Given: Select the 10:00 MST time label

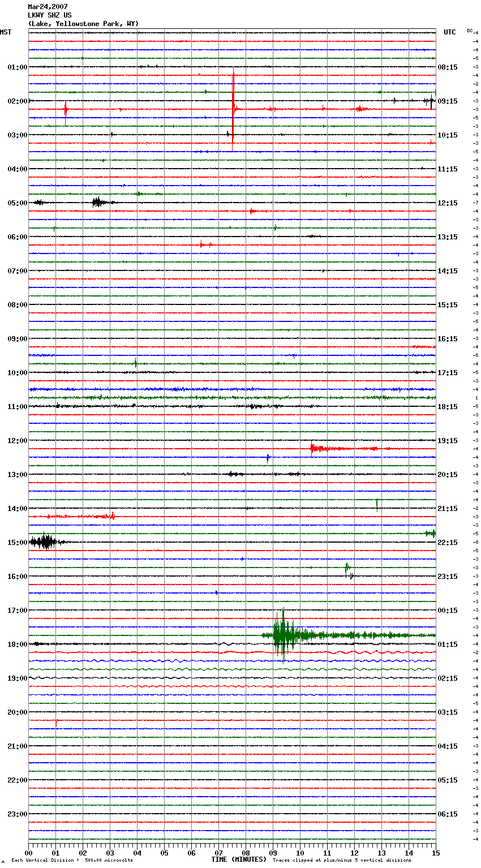Looking at the screenshot, I should click(x=17, y=372).
